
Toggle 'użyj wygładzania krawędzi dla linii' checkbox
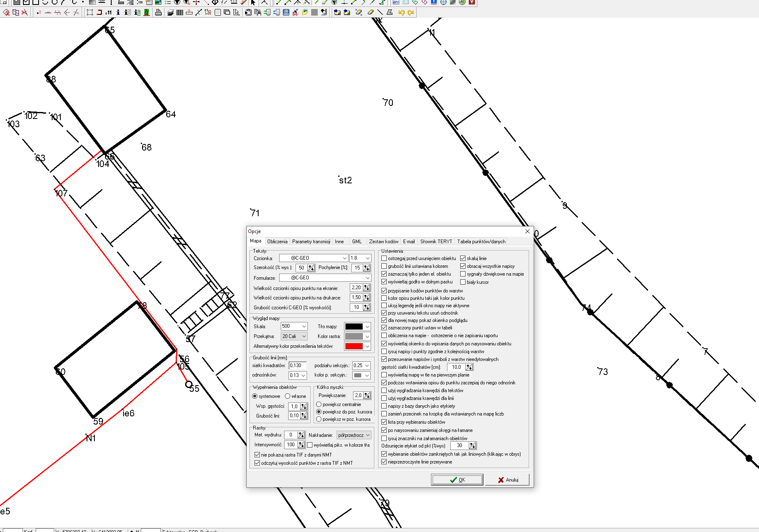pyautogui.click(x=384, y=398)
